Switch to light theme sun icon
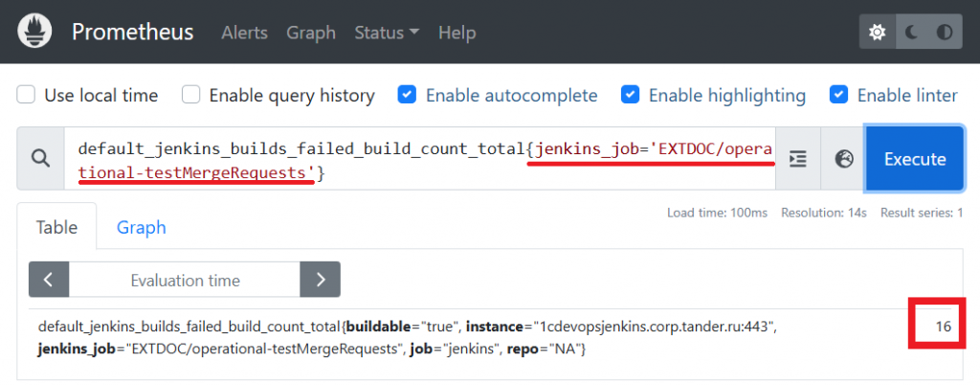Screen dimensions: 980x385 pos(877,32)
